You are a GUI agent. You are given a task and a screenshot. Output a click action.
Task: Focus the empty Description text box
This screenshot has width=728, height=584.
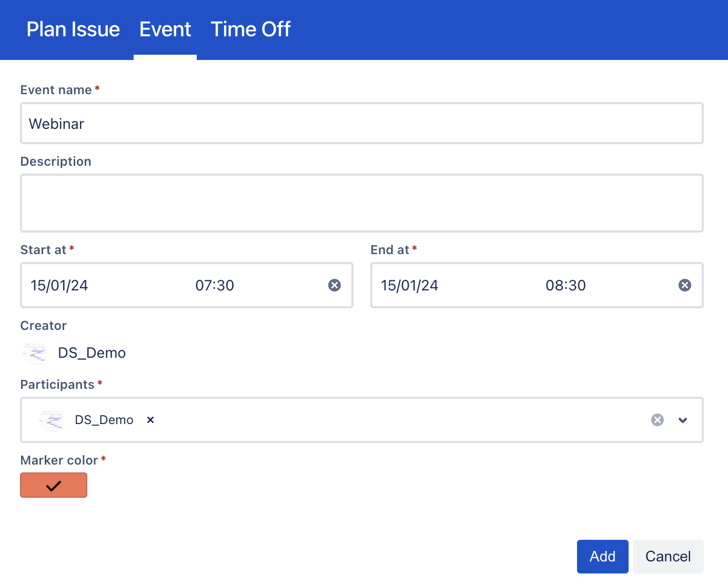tap(361, 203)
